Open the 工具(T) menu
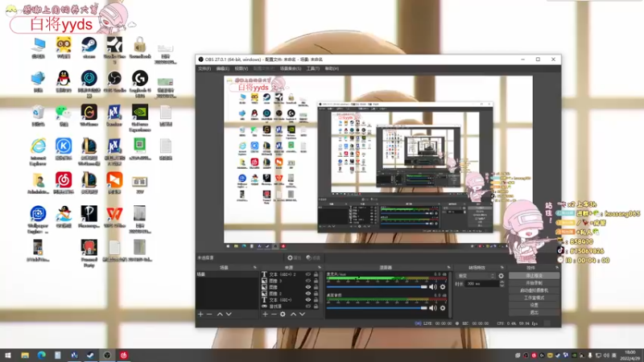644x362 pixels. pyautogui.click(x=313, y=68)
